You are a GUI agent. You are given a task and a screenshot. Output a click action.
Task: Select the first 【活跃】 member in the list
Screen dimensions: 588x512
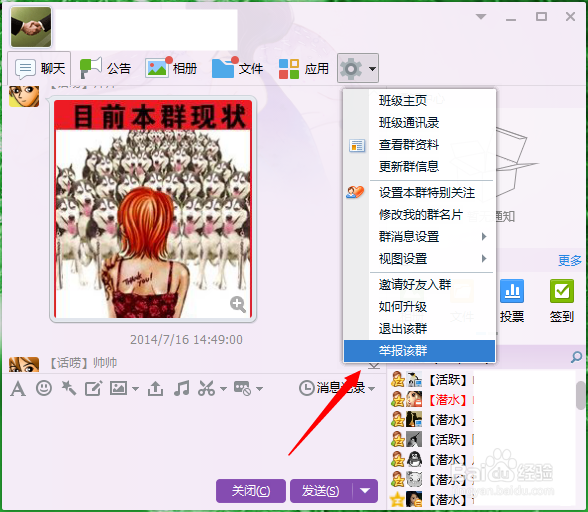pos(431,380)
